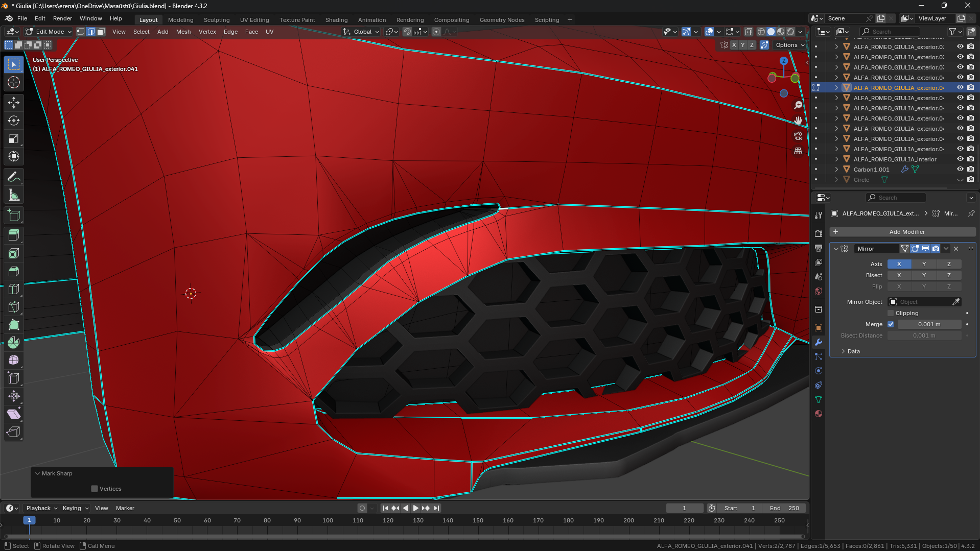This screenshot has width=980, height=551.
Task: Select the Bevel tool
Action: pos(14,271)
